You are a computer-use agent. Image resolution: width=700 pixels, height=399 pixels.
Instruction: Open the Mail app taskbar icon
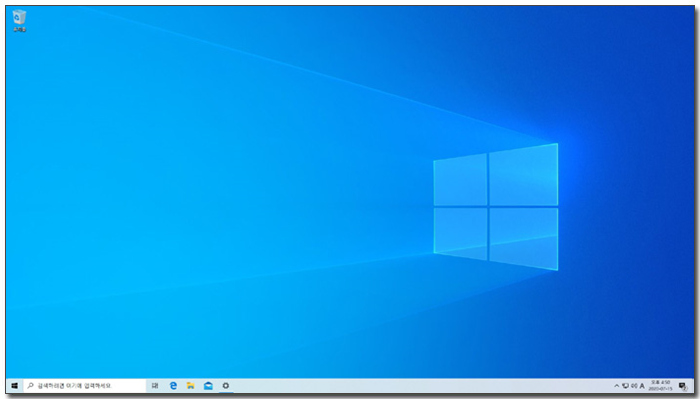tap(208, 386)
